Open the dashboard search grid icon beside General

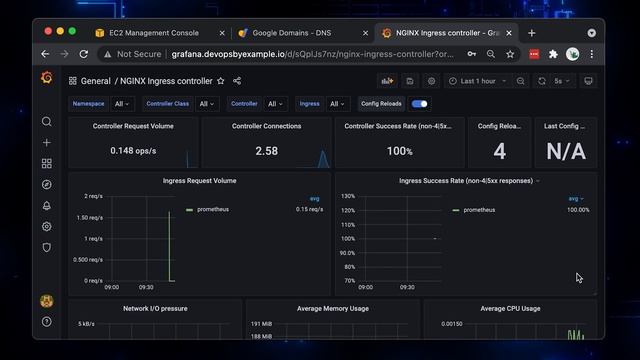[73, 81]
